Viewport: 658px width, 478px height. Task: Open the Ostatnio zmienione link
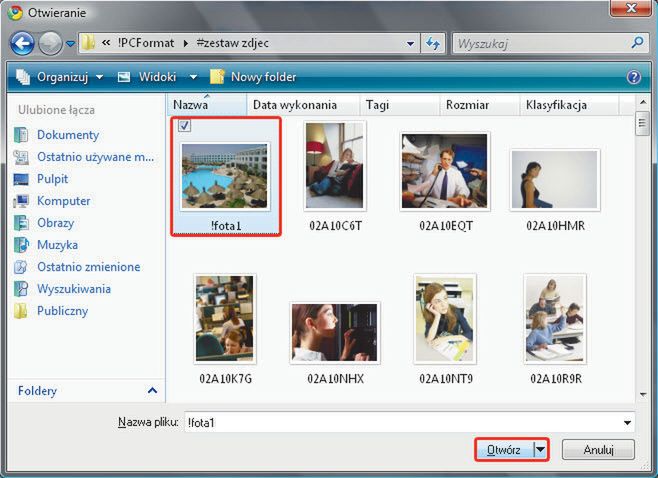[x=89, y=267]
